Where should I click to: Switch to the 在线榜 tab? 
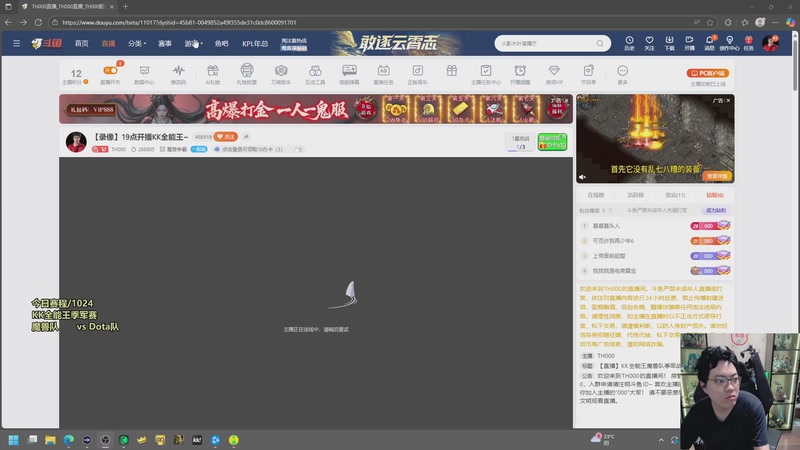coord(595,195)
